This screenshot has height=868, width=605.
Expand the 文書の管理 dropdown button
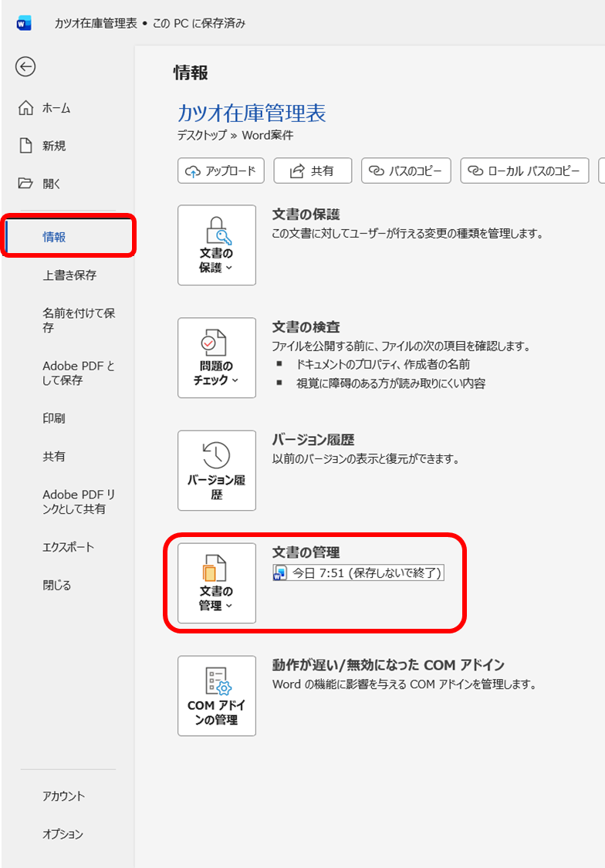[217, 583]
